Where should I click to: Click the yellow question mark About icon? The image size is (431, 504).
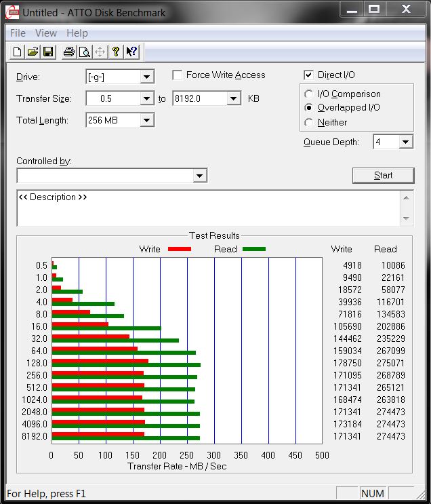116,52
